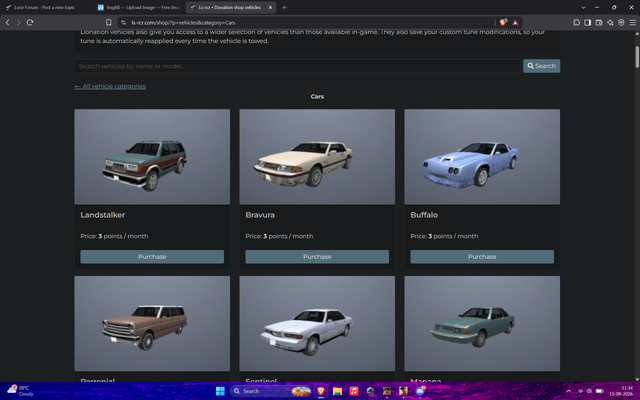Bookmark this page with the bookmark icon
This screenshot has width=640, height=400.
pyautogui.click(x=109, y=22)
